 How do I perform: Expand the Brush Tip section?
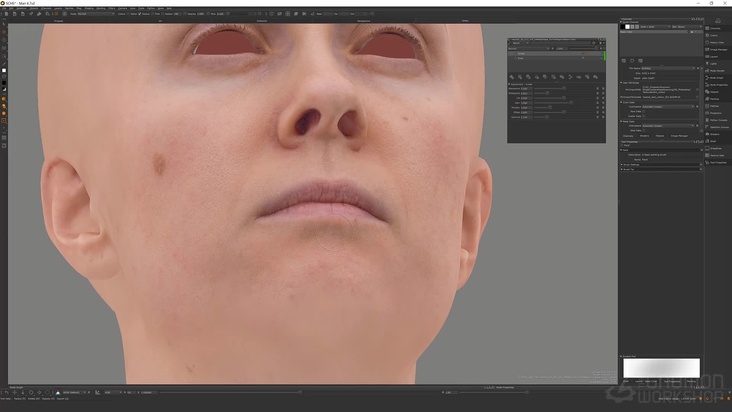click(622, 169)
